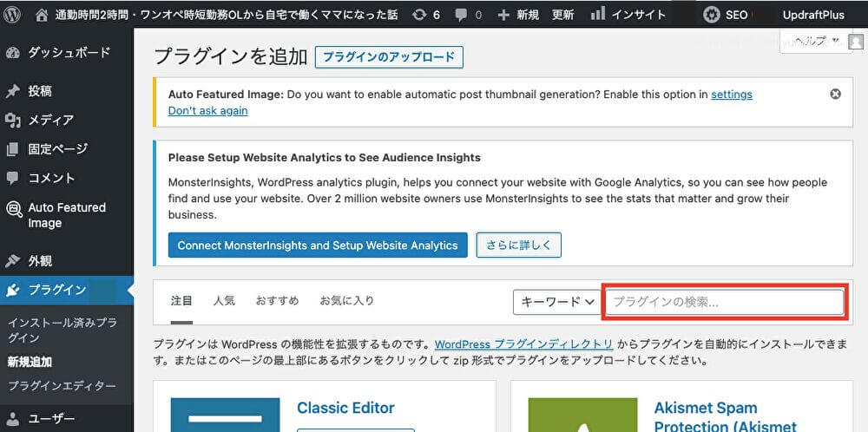Click the media icon beside メディア
Screen dimensions: 868x432
click(13, 120)
